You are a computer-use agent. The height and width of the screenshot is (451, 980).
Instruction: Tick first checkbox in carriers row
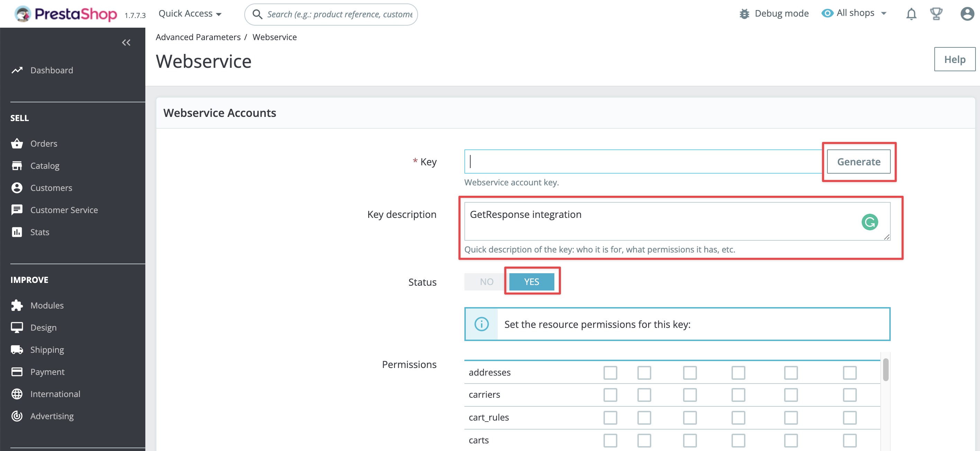[x=610, y=395]
